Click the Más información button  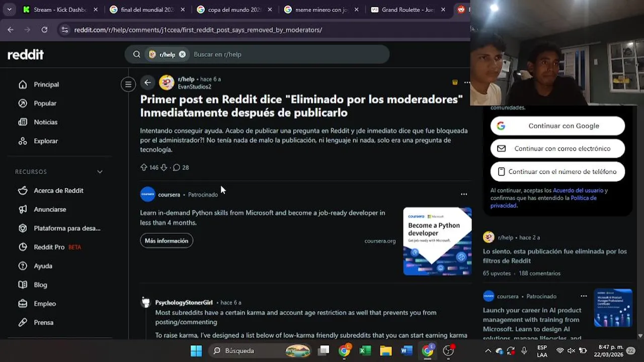[167, 241]
